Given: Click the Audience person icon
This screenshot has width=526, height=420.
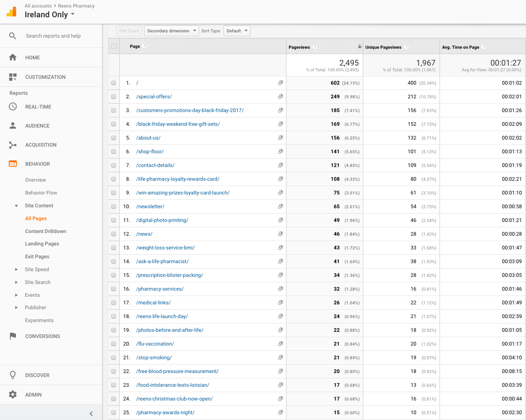Looking at the screenshot, I should tap(13, 126).
